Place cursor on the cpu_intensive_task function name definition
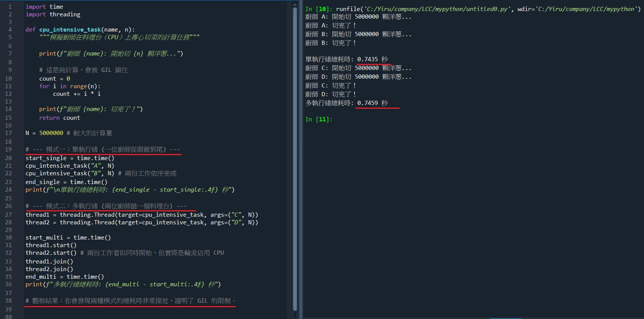The height and width of the screenshot is (319, 644). click(x=70, y=30)
